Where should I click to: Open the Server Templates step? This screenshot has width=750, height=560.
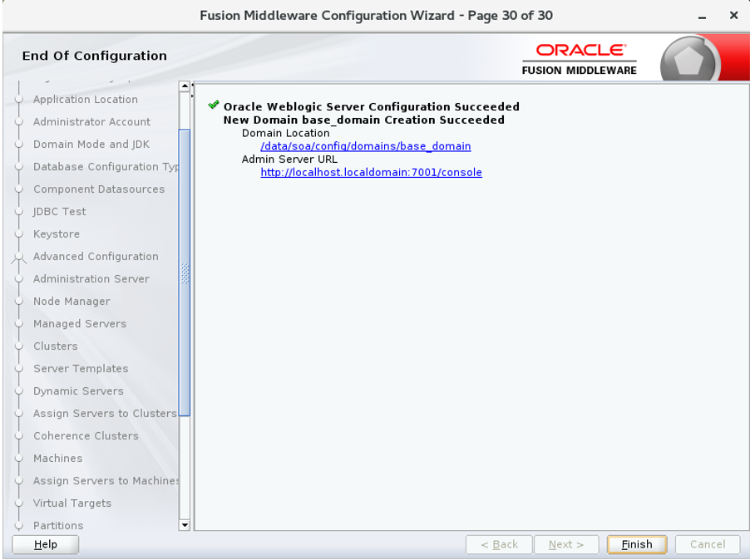pos(81,369)
